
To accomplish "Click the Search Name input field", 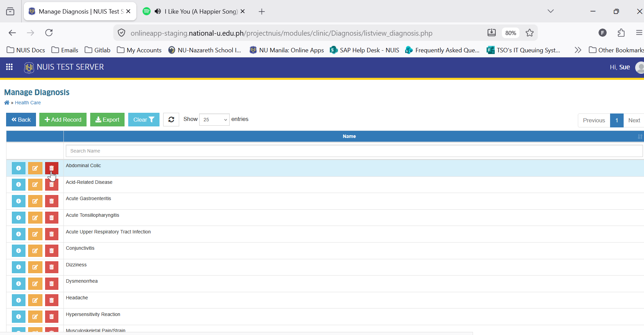I will pyautogui.click(x=354, y=151).
